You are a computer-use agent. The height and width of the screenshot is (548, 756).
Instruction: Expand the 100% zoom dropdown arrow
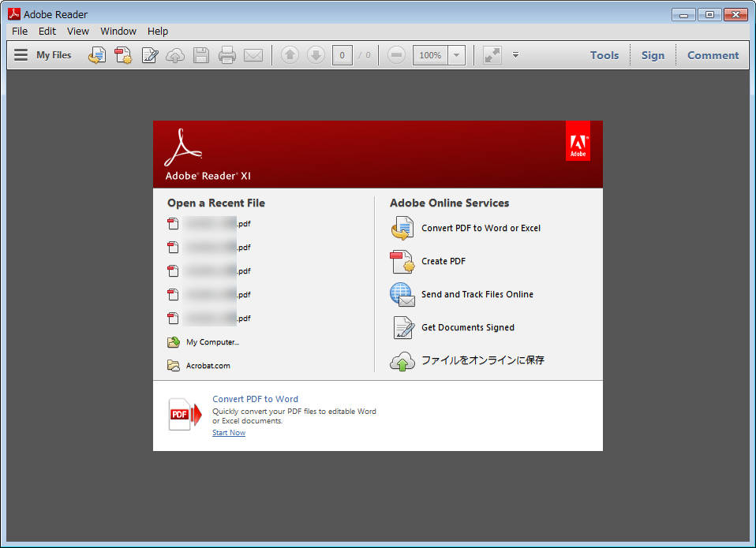pyautogui.click(x=456, y=55)
